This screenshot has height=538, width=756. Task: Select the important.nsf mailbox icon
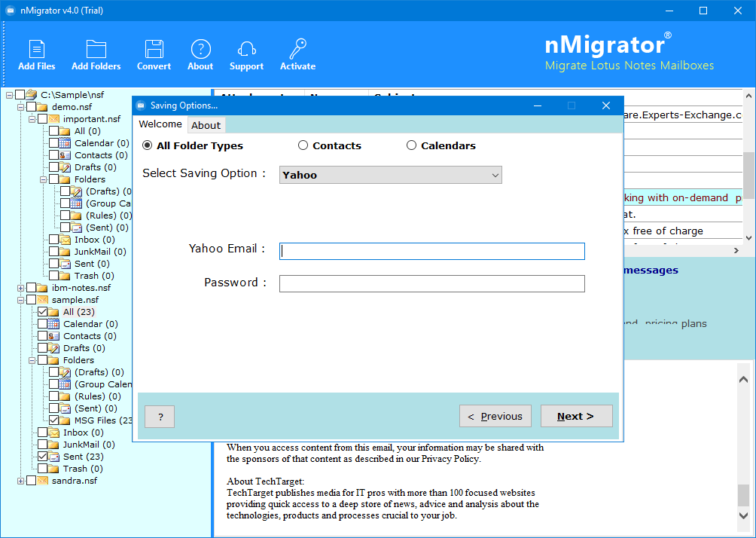coord(54,119)
